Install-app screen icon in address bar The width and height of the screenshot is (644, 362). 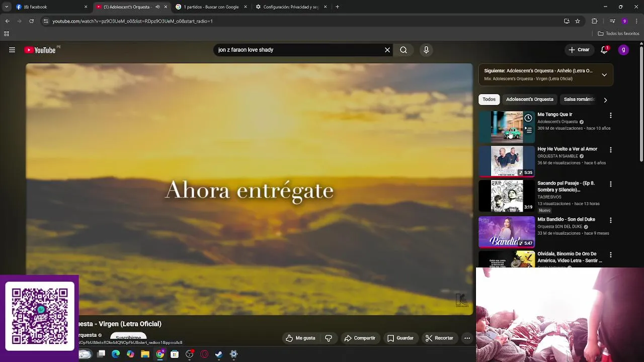pos(567,21)
